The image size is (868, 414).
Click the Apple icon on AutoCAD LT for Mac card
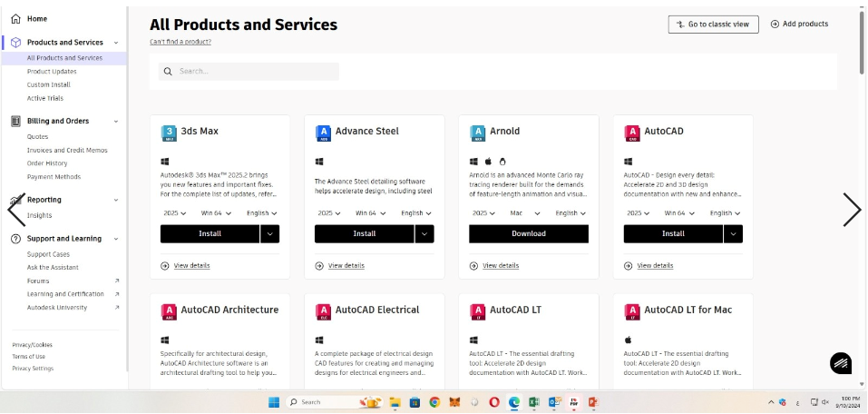(628, 340)
